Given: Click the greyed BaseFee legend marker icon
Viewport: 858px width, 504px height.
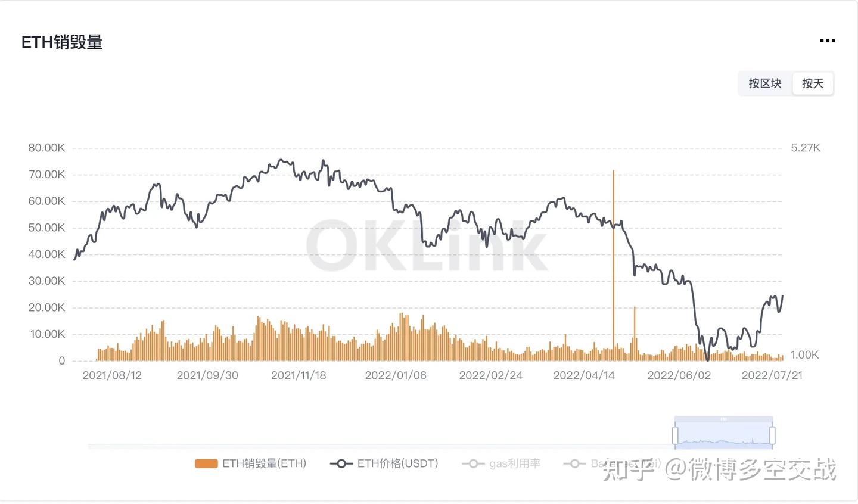Looking at the screenshot, I should 574,463.
